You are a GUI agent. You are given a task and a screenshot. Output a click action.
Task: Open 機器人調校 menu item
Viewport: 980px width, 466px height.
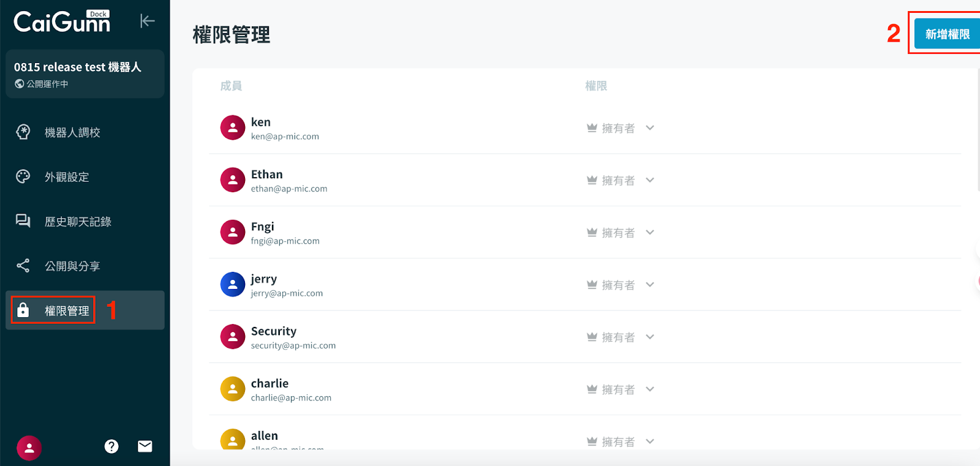pos(72,132)
